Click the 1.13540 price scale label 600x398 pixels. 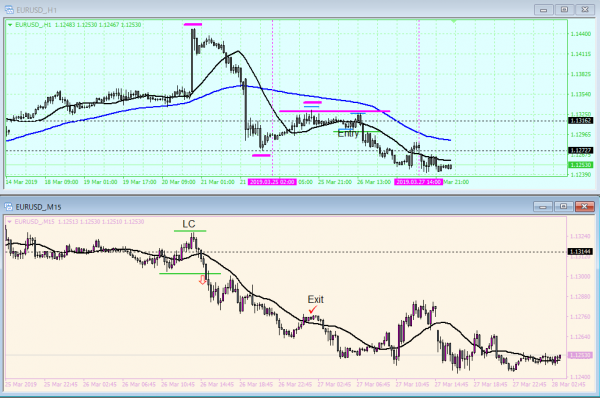point(580,94)
